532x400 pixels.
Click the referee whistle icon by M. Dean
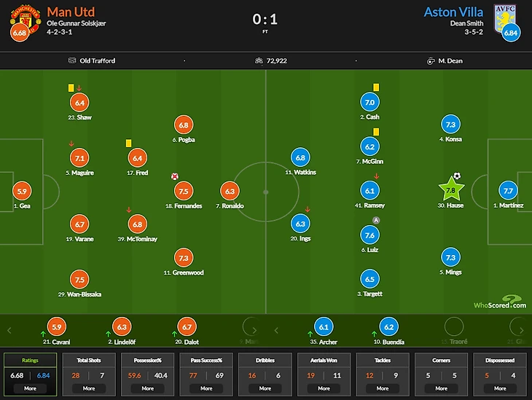coord(431,60)
